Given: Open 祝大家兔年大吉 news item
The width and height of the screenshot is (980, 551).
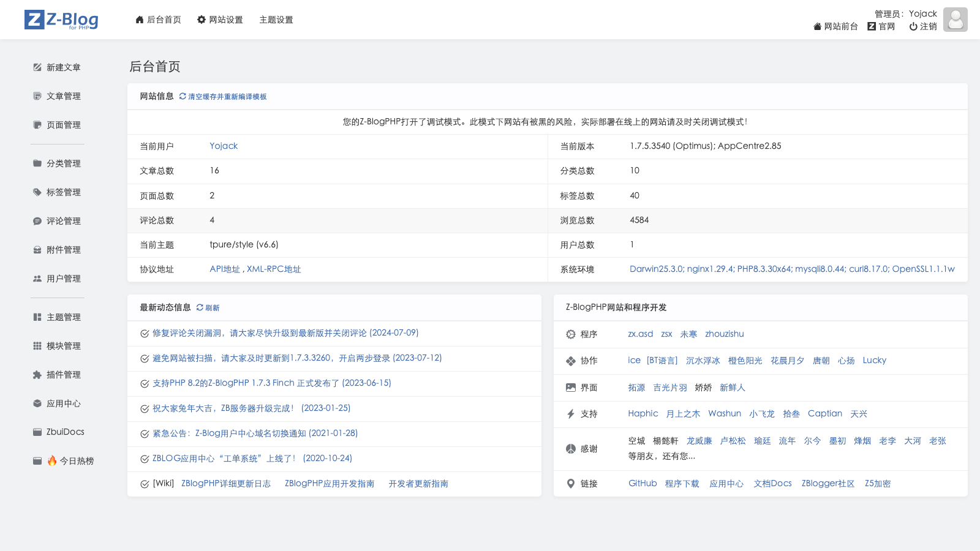Looking at the screenshot, I should [x=252, y=408].
